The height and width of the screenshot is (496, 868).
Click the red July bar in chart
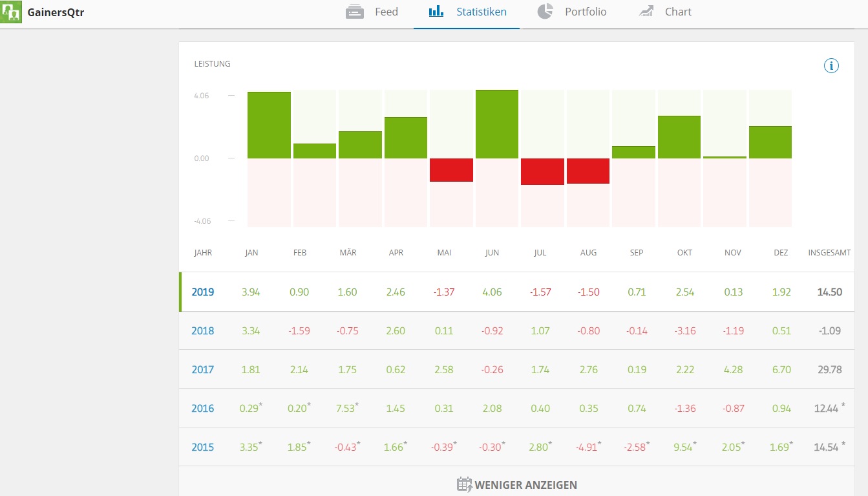pos(543,171)
